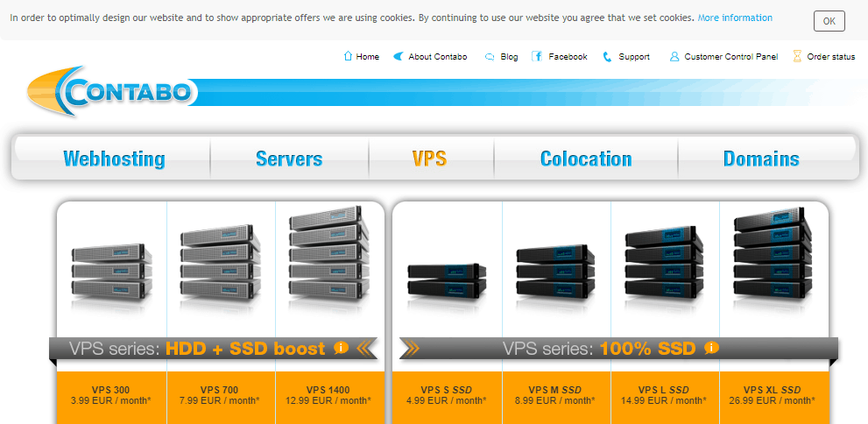Choose VPS 700 at 7.99 EUR
868x424 pixels.
tap(221, 395)
